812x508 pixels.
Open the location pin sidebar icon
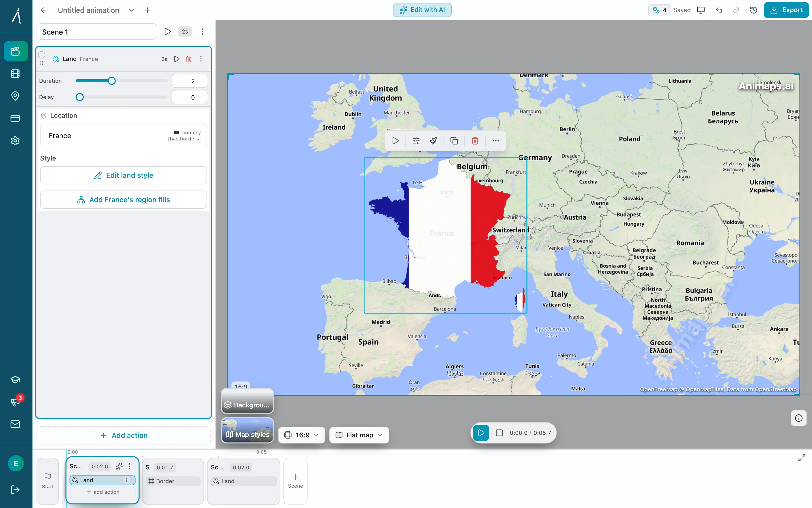(15, 96)
